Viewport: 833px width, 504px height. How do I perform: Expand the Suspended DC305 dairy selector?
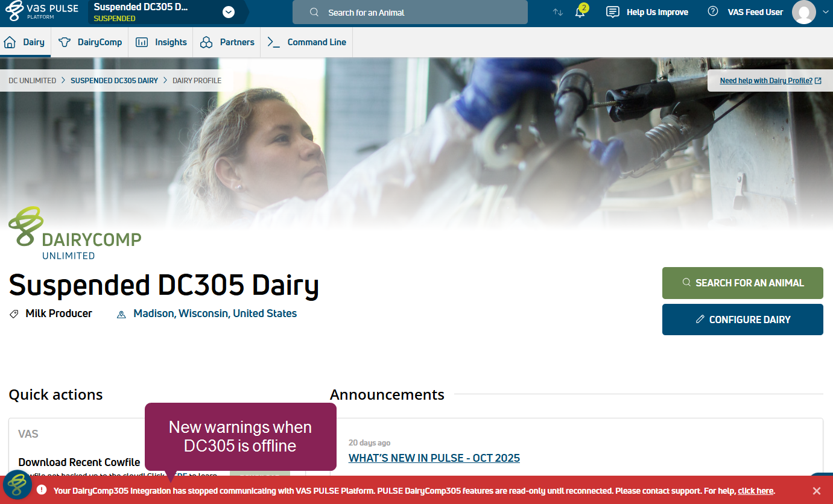228,12
